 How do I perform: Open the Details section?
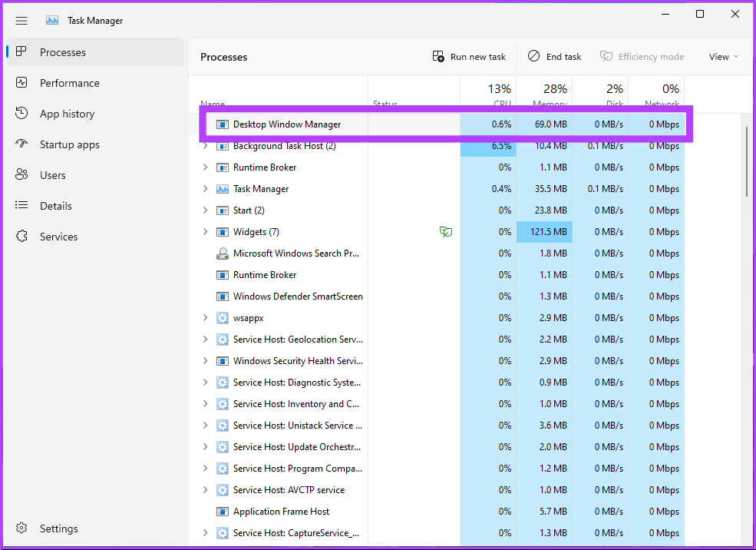(x=58, y=205)
